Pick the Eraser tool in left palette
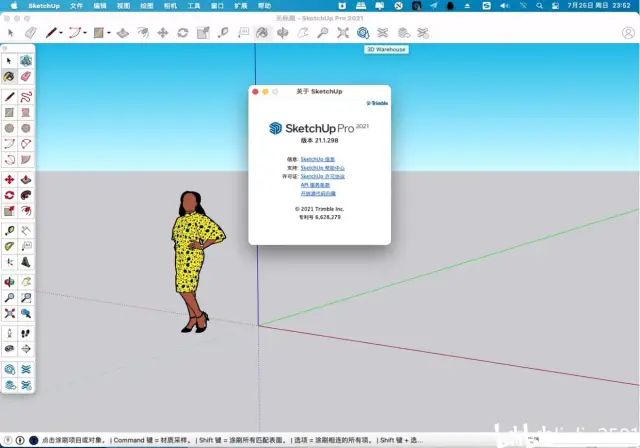 (26, 76)
